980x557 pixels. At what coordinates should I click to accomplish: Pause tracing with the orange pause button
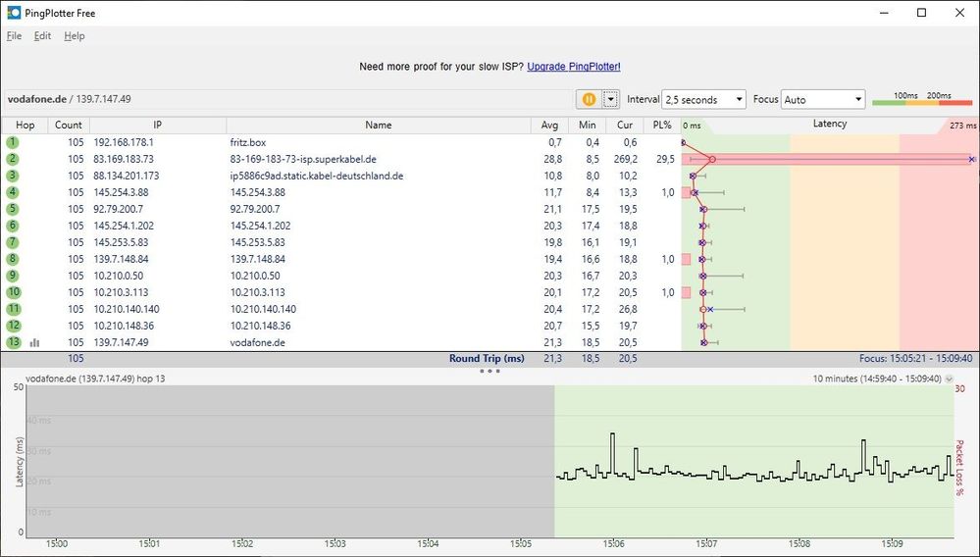click(x=589, y=99)
